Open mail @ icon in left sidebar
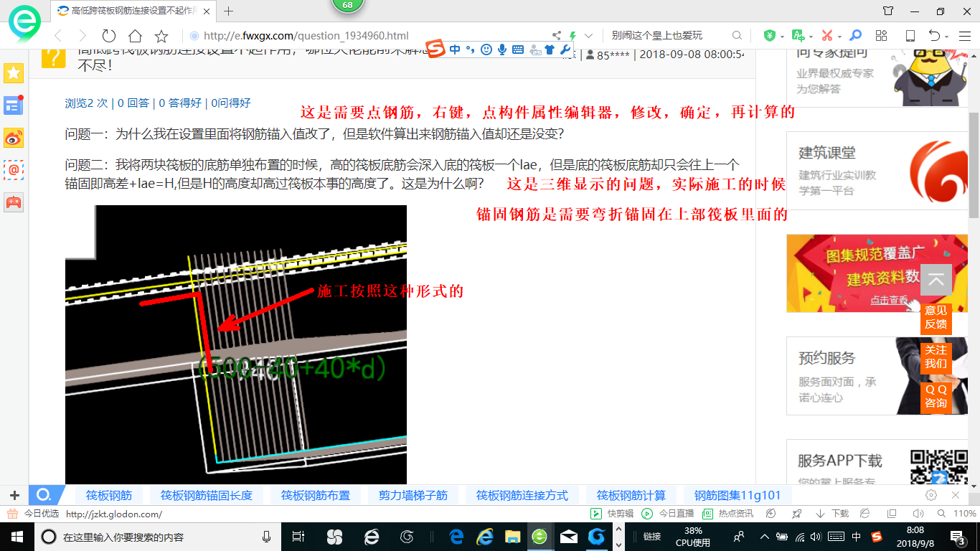The image size is (980, 551). pyautogui.click(x=14, y=170)
